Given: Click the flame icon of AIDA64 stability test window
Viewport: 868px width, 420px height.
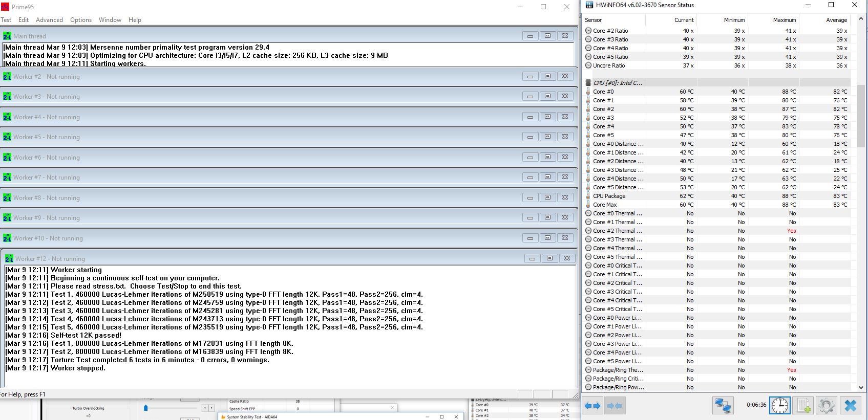Looking at the screenshot, I should click(223, 417).
